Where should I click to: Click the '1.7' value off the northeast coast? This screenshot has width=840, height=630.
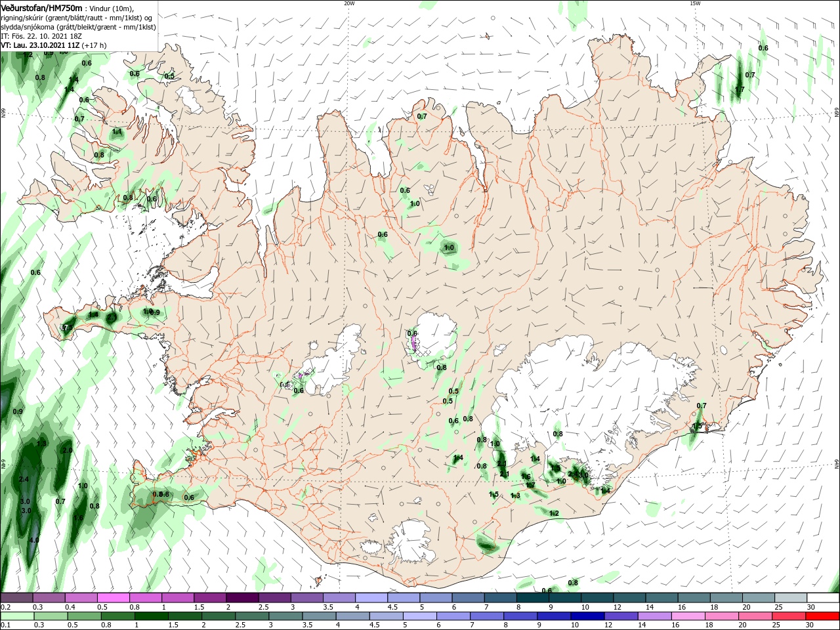[740, 89]
